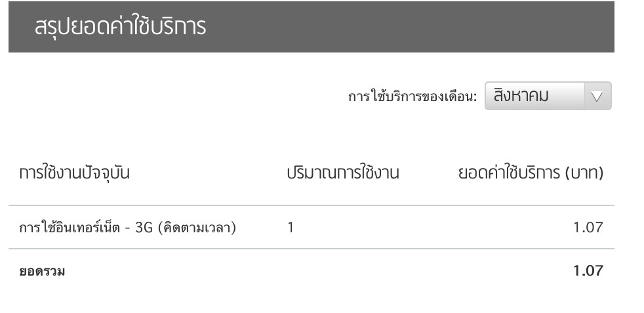
Task: Click the usage quantity value 1
Action: click(x=291, y=227)
